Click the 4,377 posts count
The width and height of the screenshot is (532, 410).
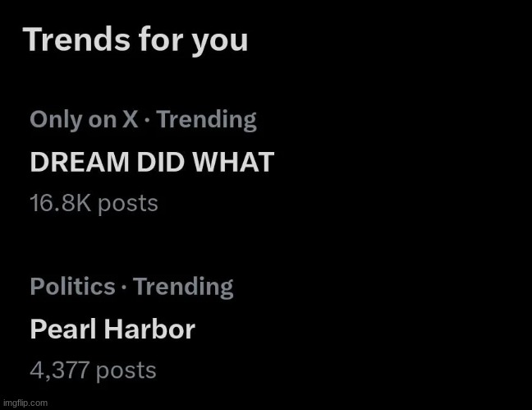(x=93, y=371)
